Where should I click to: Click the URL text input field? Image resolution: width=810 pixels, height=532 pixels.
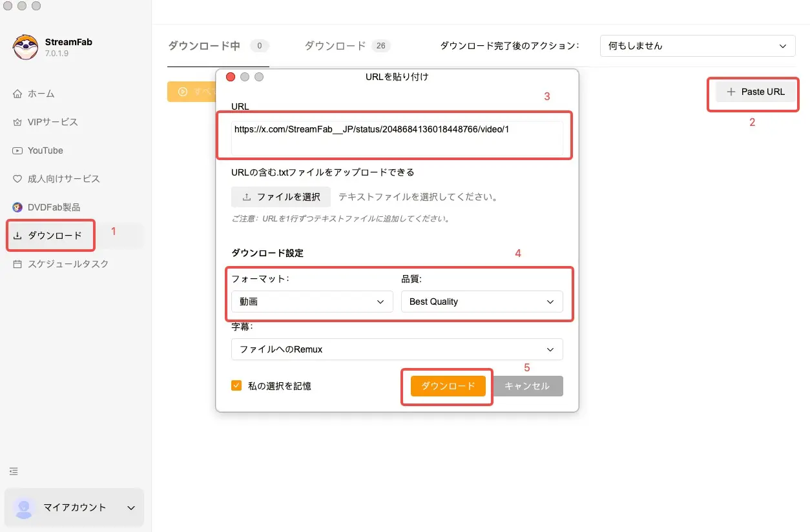397,137
